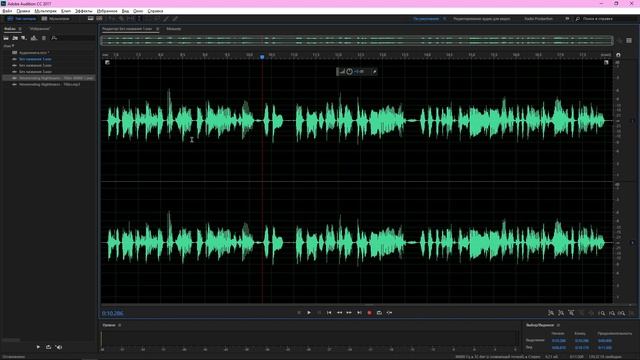The height and width of the screenshot is (360, 640).
Task: Open the Файл menu
Action: point(7,11)
